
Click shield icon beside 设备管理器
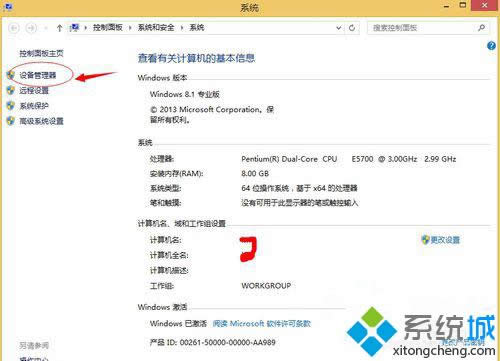point(11,75)
